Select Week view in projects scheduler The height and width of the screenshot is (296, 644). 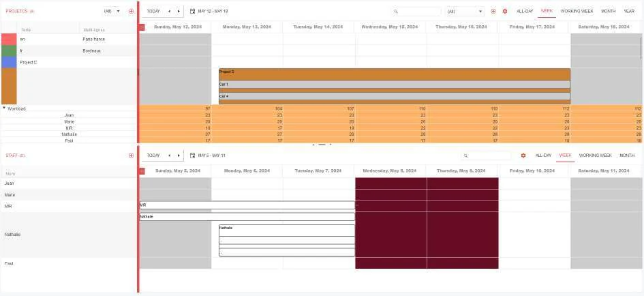(x=547, y=11)
